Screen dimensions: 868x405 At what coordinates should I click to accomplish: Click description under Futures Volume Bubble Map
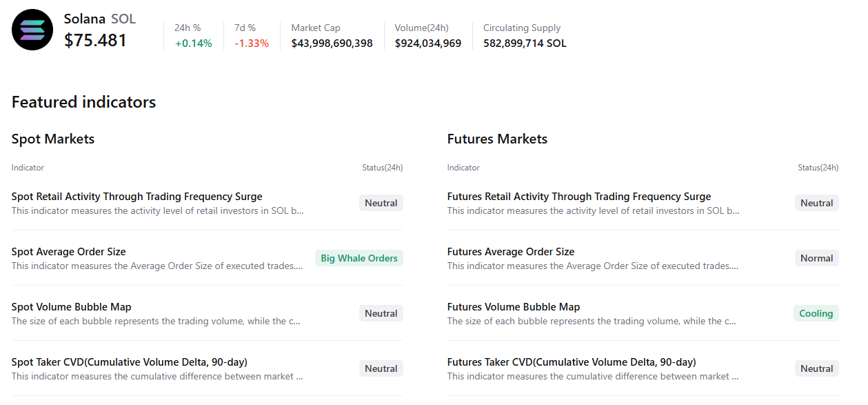pos(592,322)
